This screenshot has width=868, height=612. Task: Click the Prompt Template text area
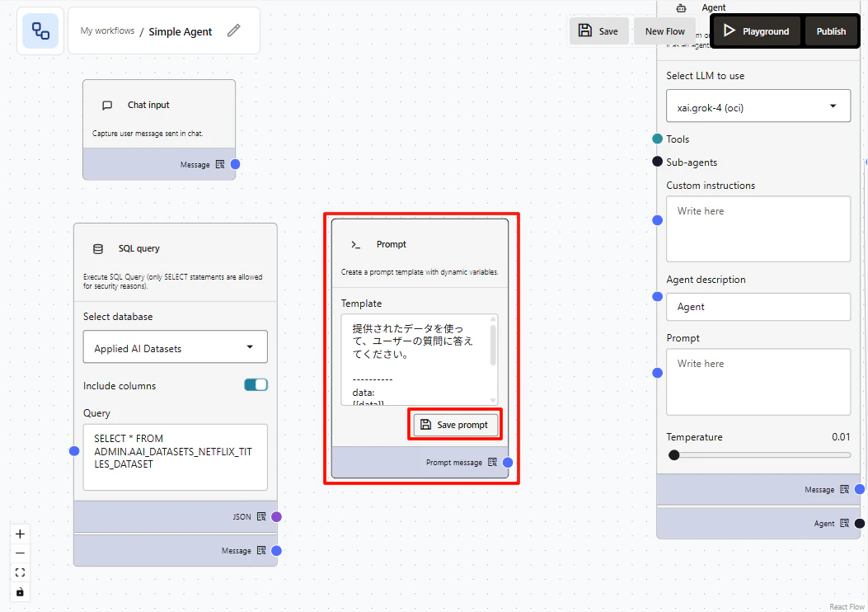(419, 360)
